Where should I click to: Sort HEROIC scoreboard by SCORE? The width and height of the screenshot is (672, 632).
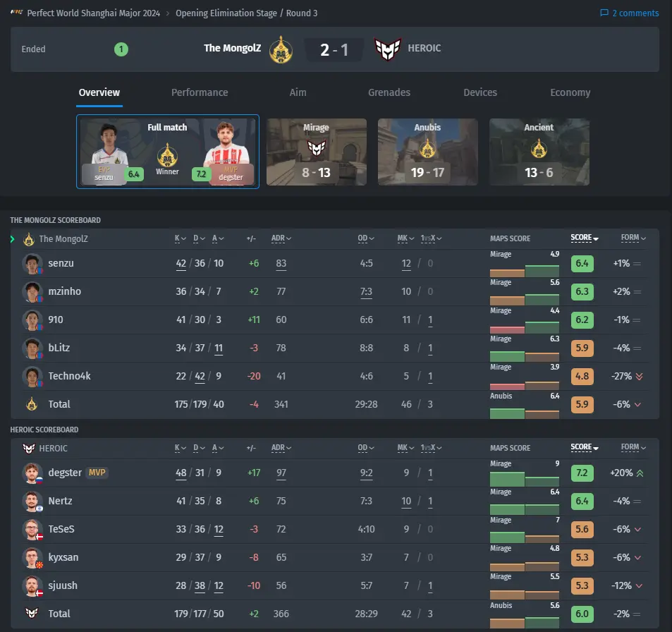click(x=584, y=448)
